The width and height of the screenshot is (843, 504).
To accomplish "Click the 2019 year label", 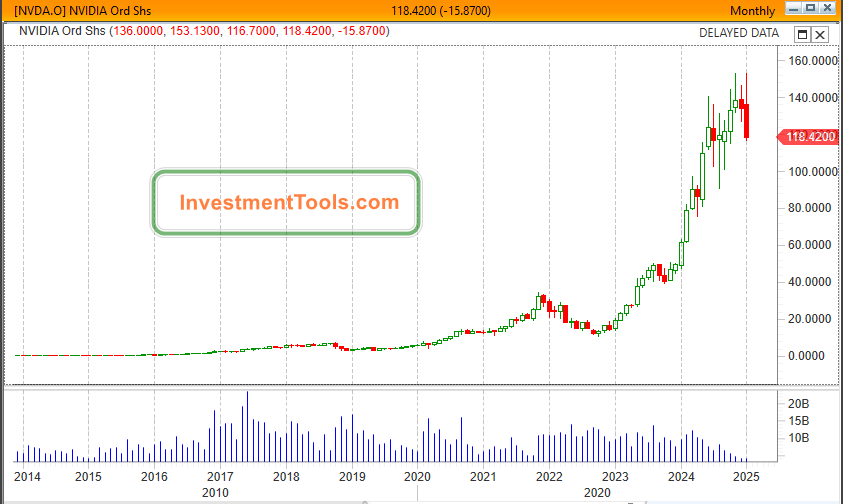I will point(352,477).
